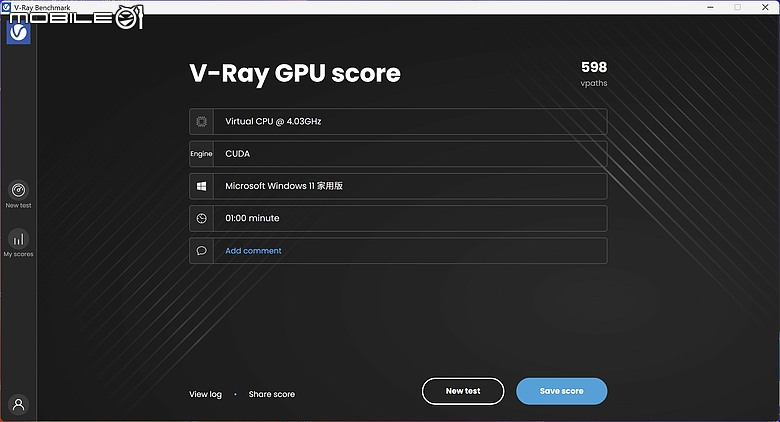Click the vpaths unit label
The image size is (780, 422).
pos(594,83)
